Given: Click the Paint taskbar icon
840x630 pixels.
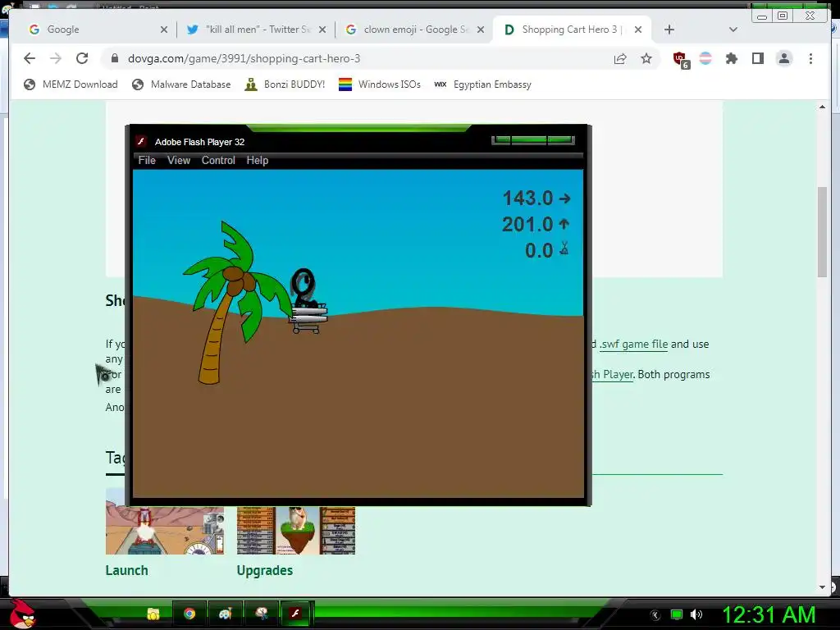Looking at the screenshot, I should pos(225,614).
